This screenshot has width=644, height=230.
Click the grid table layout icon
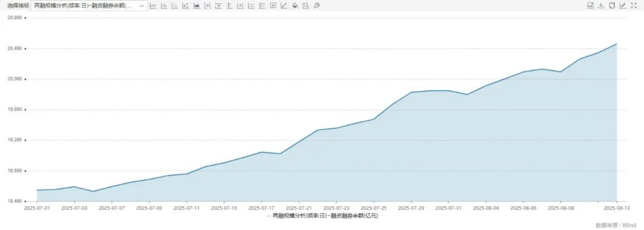point(273,6)
